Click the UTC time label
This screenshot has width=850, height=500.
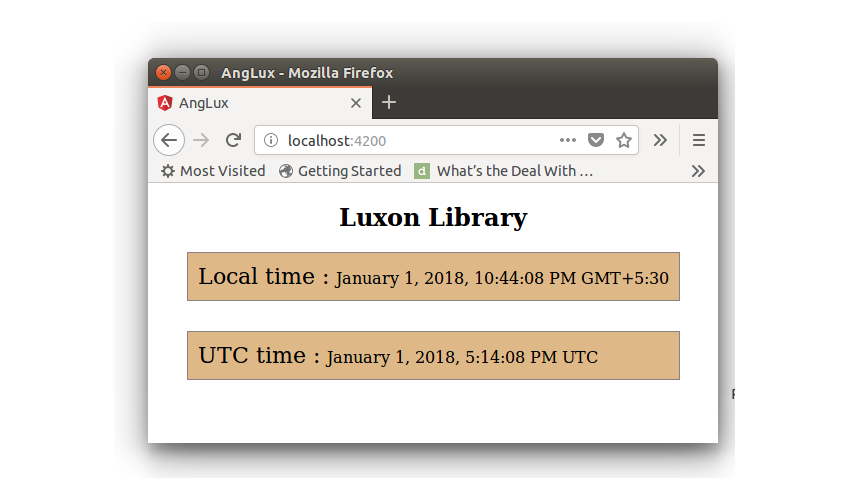259,356
